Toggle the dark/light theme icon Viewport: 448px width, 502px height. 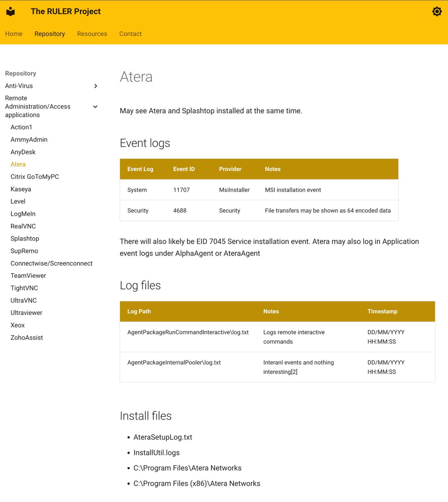[x=437, y=11]
